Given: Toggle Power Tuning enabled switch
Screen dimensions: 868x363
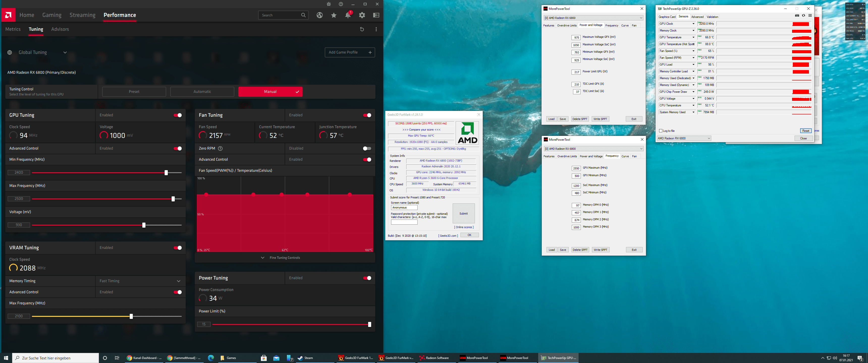Looking at the screenshot, I should [367, 278].
